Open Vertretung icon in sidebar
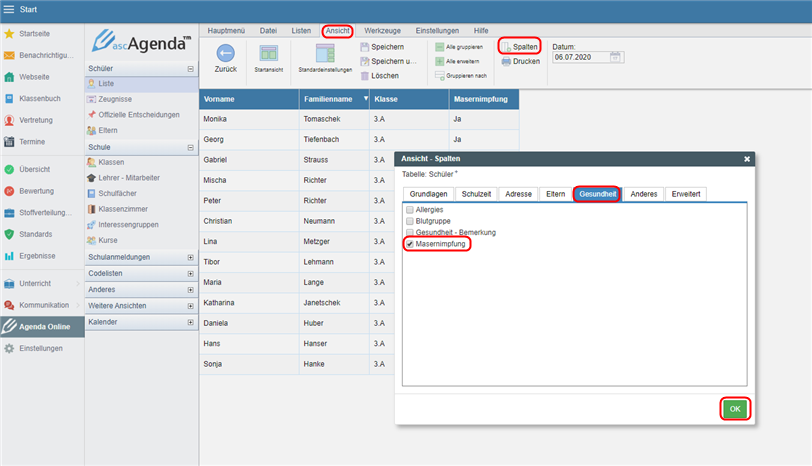The height and width of the screenshot is (466, 812). point(9,120)
